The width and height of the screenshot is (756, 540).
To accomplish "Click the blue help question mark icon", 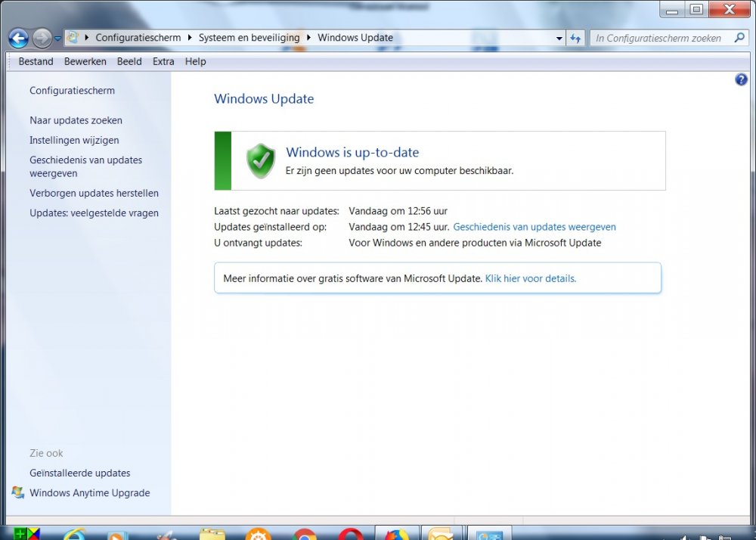I will [741, 79].
